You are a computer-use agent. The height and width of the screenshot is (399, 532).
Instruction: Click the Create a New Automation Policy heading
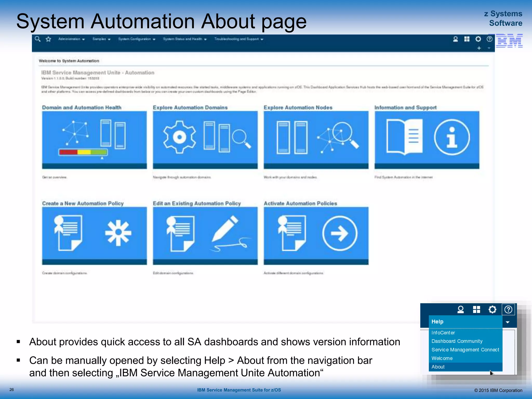(83, 203)
